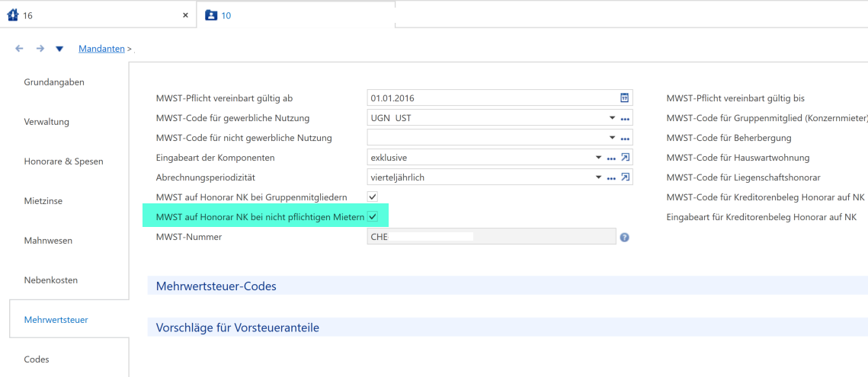Open dropdown for MWST-Code nicht gewerbliche Nutzung
The width and height of the screenshot is (868, 377).
coord(612,138)
